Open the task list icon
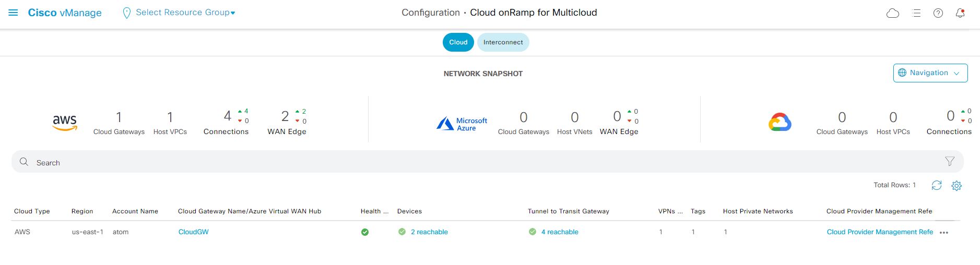Viewport: 980px width, 265px height. 916,14
